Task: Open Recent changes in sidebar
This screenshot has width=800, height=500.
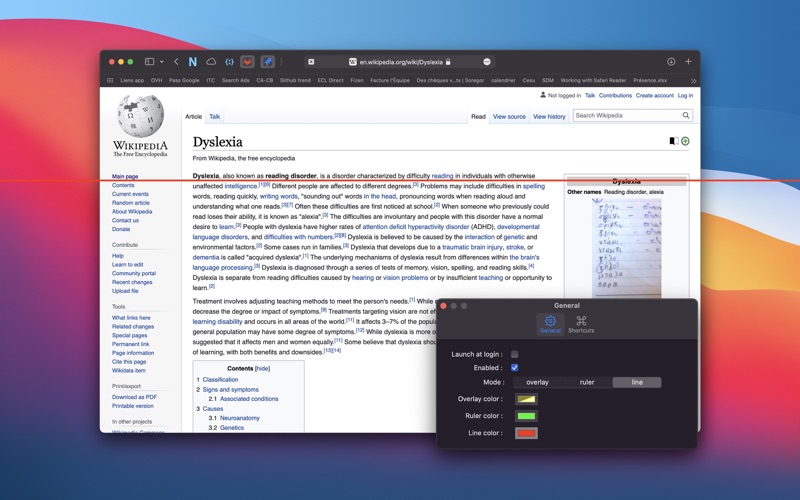Action: pyautogui.click(x=132, y=282)
